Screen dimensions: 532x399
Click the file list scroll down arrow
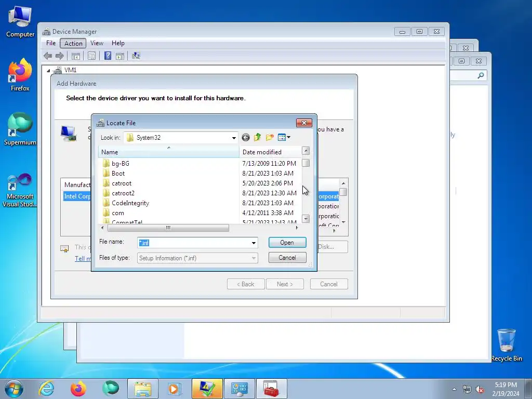pos(305,219)
